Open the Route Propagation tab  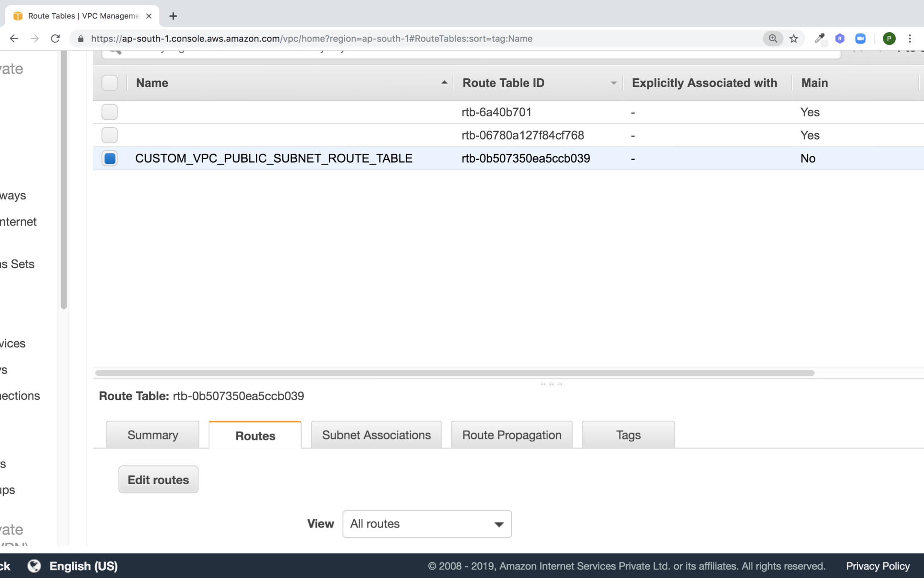[x=512, y=435]
